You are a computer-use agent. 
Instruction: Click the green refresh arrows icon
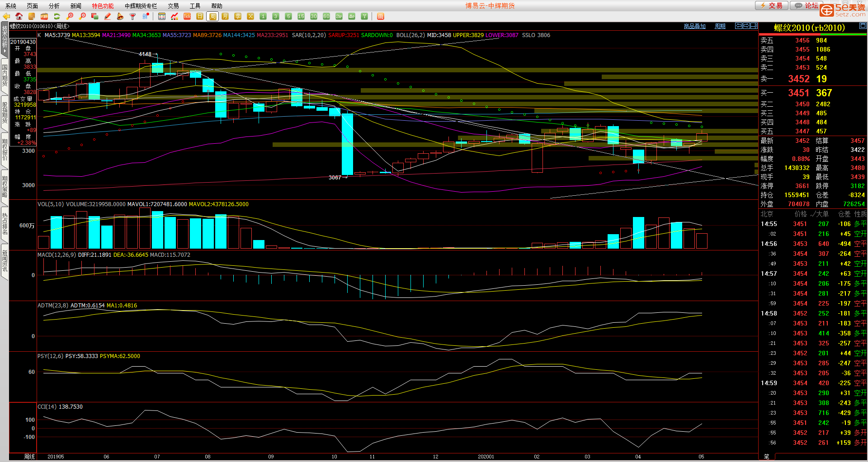pyautogui.click(x=57, y=16)
